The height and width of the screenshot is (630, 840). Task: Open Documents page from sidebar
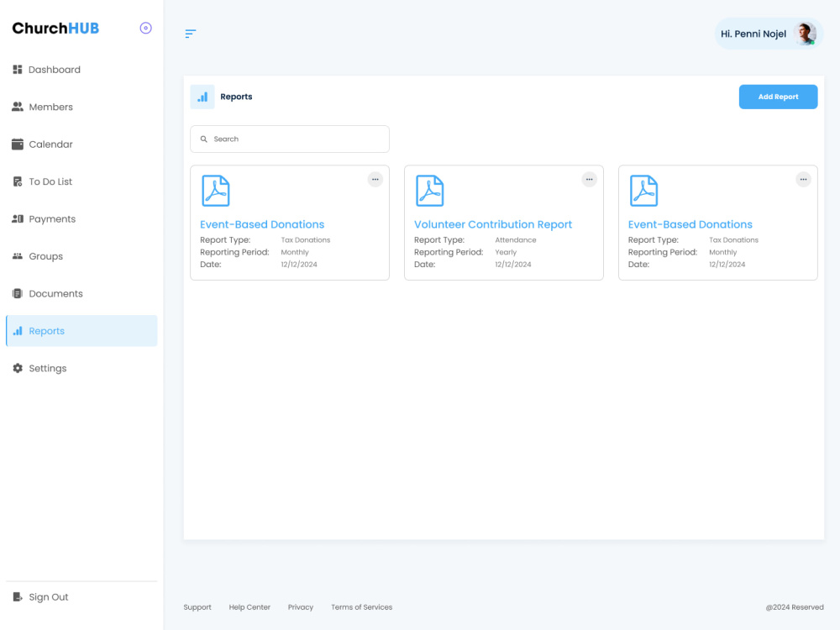[x=81, y=293]
